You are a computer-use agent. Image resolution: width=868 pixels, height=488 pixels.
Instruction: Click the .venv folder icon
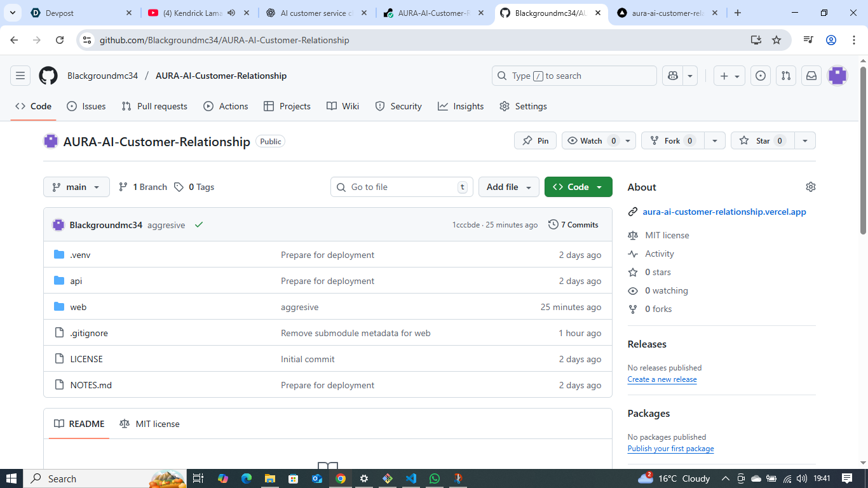59,255
